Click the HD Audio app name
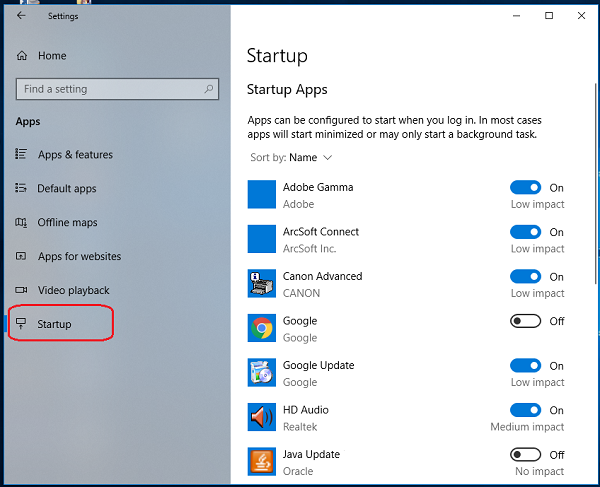The image size is (600, 487). (x=306, y=410)
